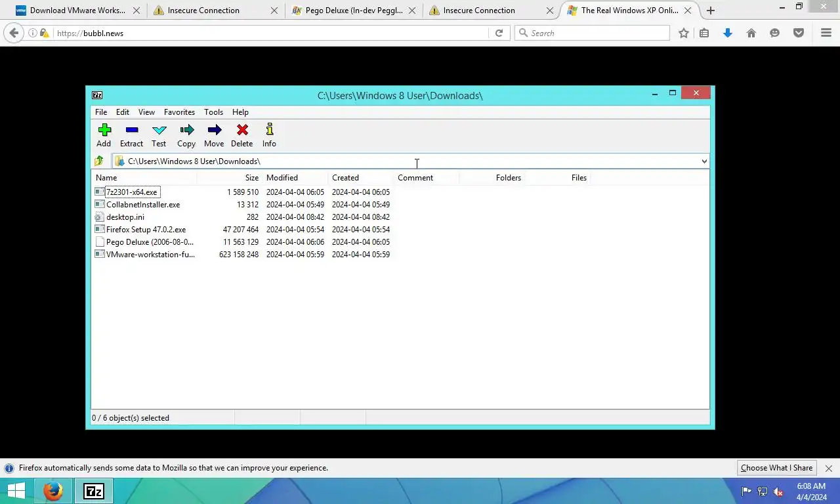Click the Files column header
The height and width of the screenshot is (504, 840).
(558, 178)
